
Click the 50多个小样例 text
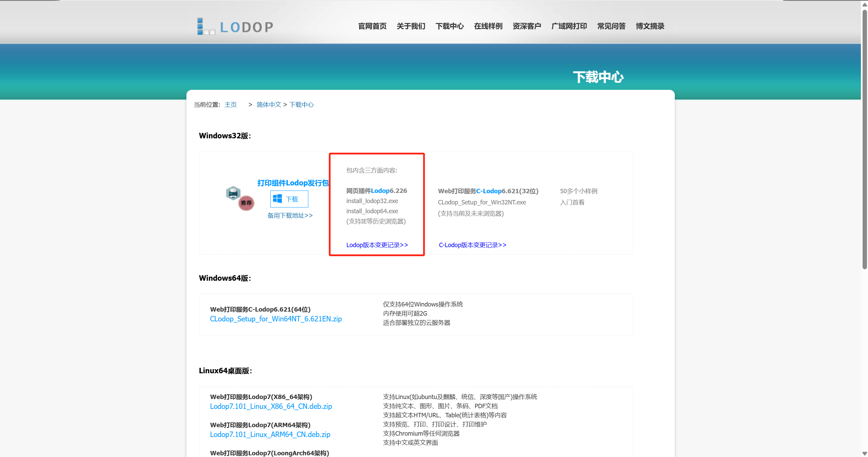[579, 191]
